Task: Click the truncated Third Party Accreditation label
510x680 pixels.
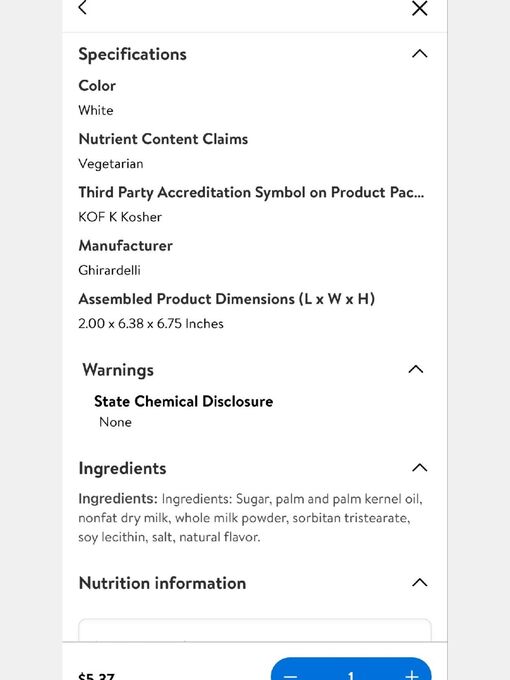Action: (251, 192)
